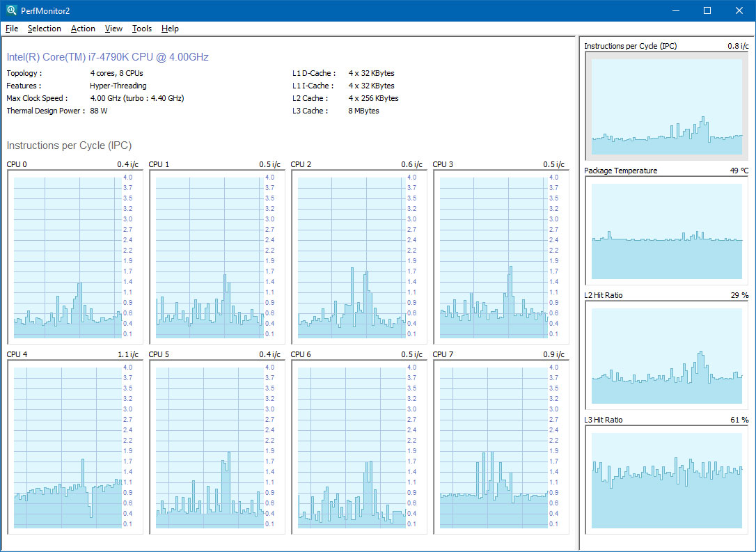Click the CPU 1 IPC graph
The width and height of the screenshot is (756, 552).
210,257
